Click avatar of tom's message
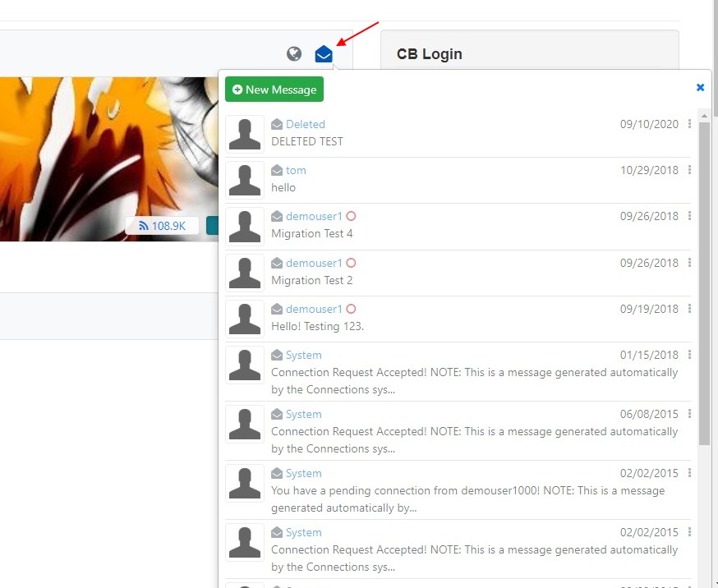Screen dimensions: 718x588 click(245, 181)
